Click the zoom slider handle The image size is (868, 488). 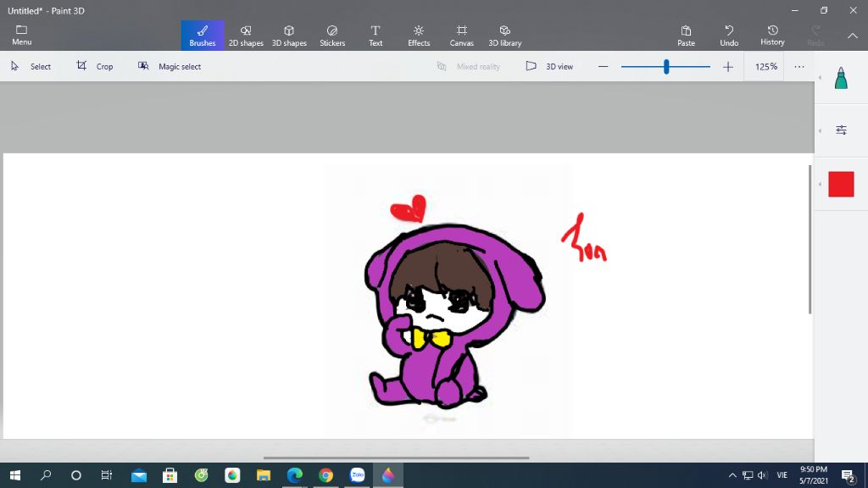tap(666, 66)
